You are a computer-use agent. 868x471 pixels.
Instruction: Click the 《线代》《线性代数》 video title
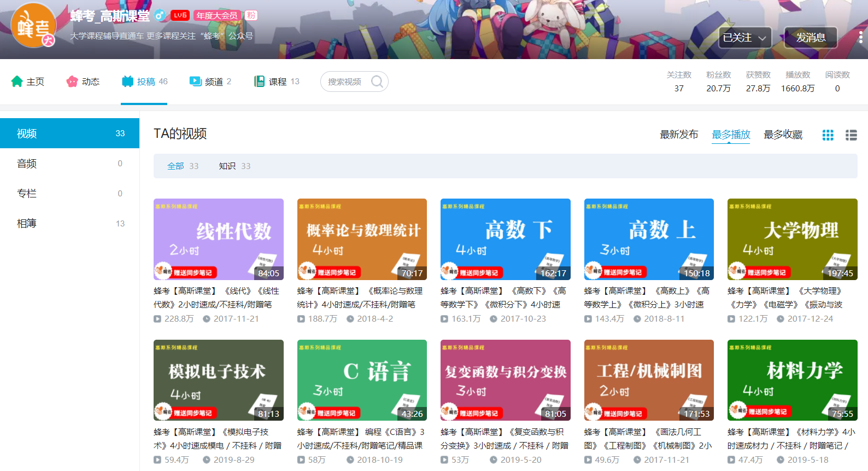[x=217, y=298]
